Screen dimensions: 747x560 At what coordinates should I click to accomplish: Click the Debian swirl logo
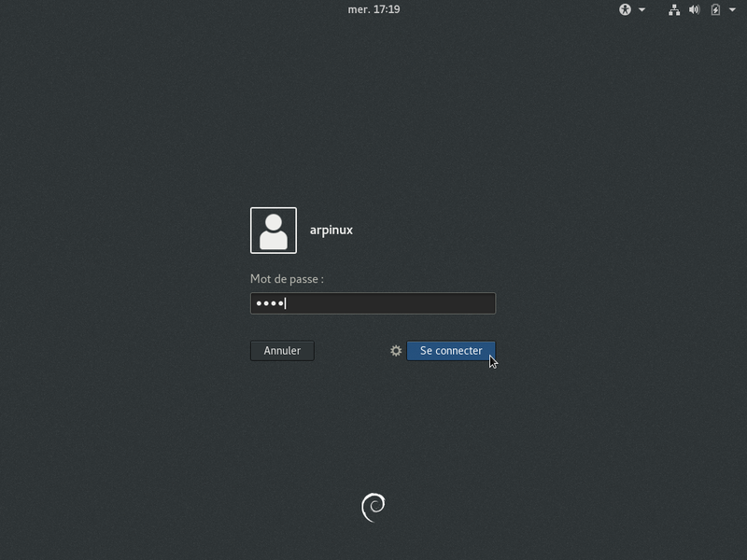tap(373, 506)
